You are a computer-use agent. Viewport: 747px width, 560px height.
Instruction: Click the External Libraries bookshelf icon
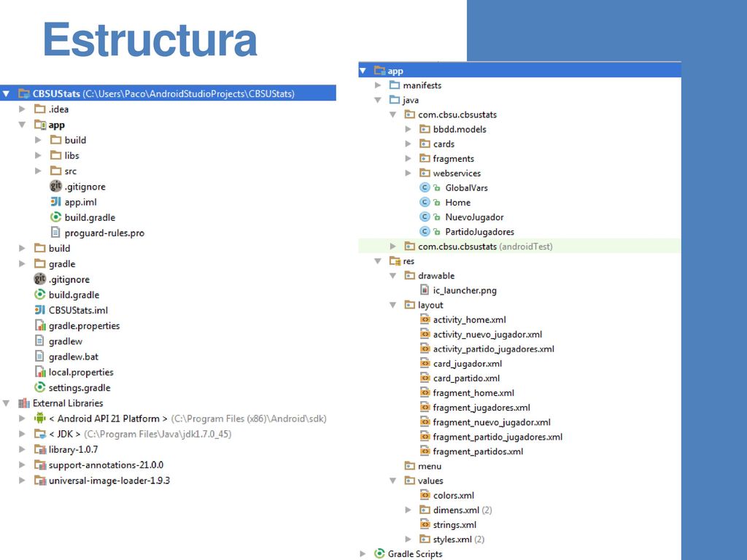pos(24,402)
